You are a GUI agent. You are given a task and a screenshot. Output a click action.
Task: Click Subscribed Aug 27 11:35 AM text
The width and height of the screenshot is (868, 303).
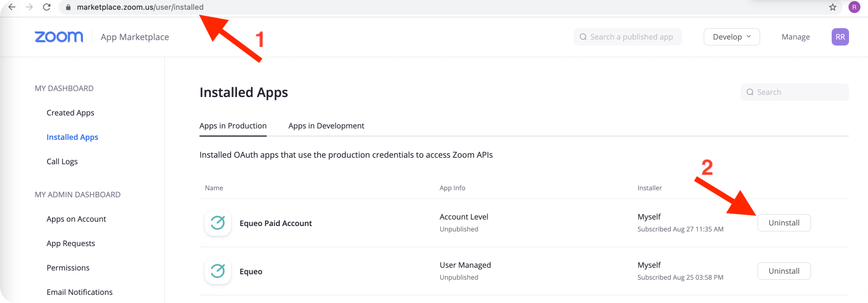680,229
